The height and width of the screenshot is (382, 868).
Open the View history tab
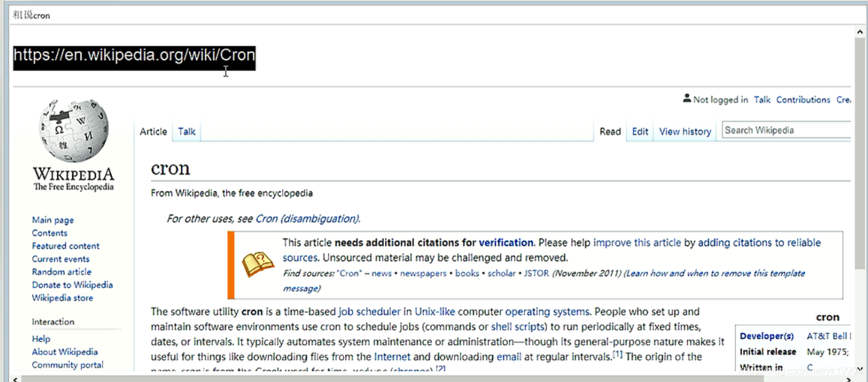pyautogui.click(x=685, y=132)
